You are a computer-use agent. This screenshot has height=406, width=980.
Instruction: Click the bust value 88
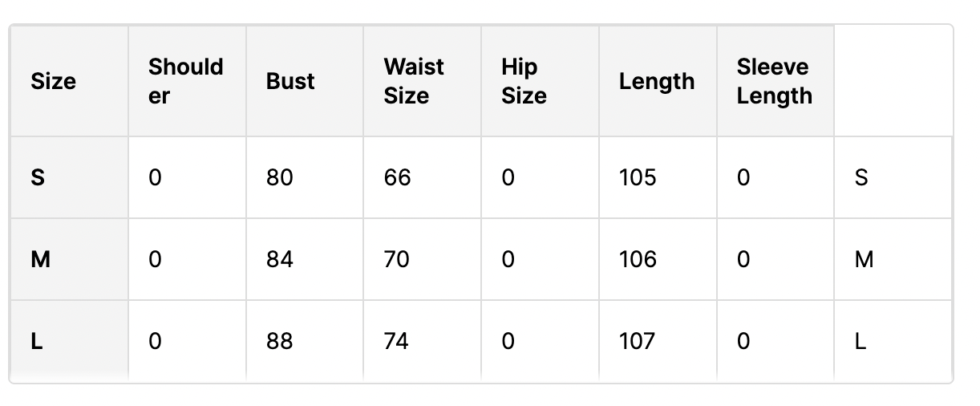point(280,341)
